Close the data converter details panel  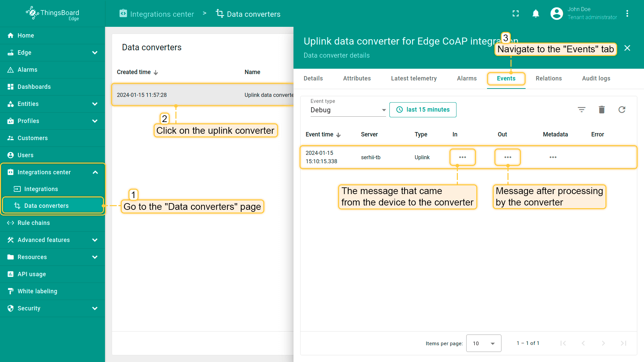(627, 48)
